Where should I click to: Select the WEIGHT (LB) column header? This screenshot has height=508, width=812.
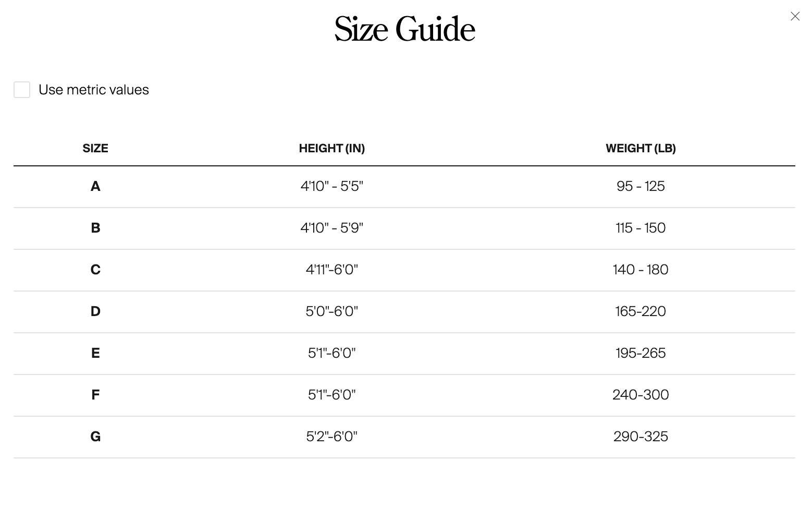tap(641, 148)
